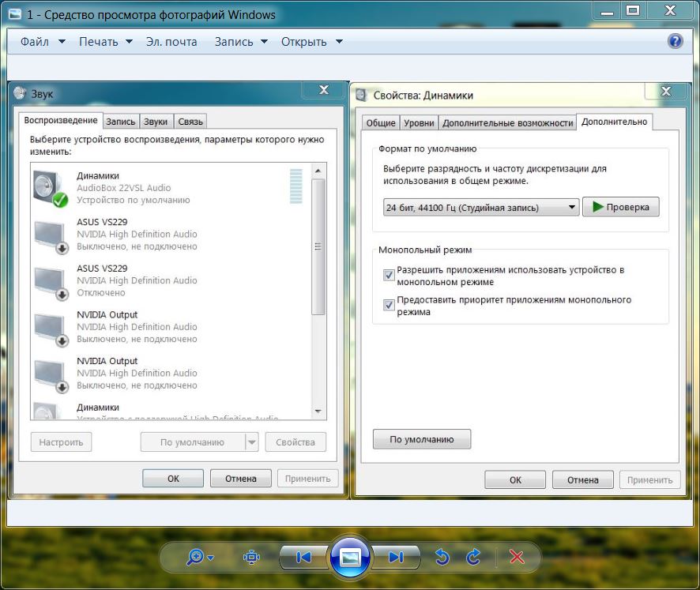Click Отмена in the Звук dialog
700x590 pixels.
241,479
